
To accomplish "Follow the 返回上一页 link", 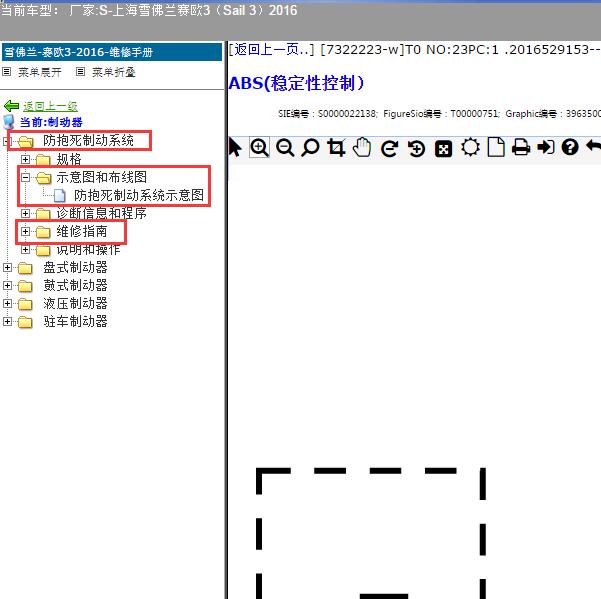I will click(x=271, y=49).
